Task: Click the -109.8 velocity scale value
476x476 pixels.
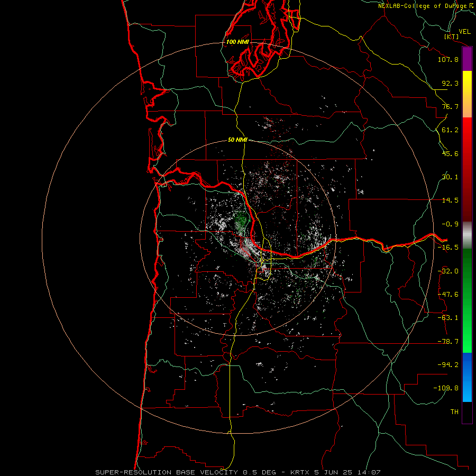Action: click(446, 388)
